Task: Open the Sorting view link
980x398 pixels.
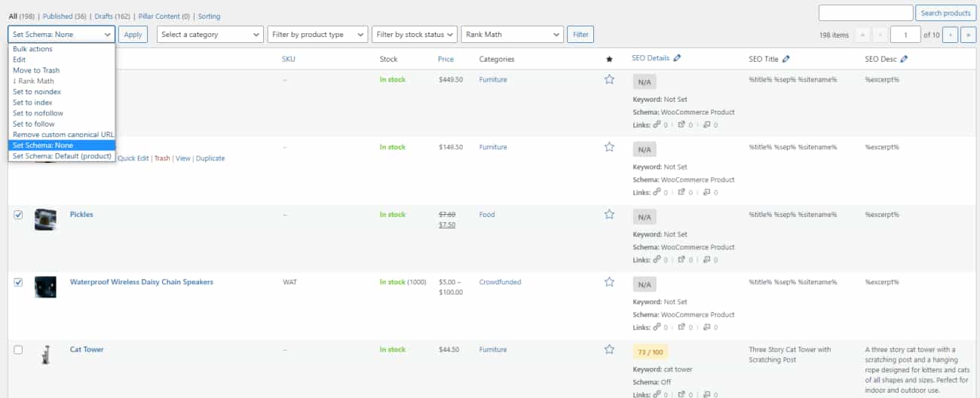Action: (210, 16)
